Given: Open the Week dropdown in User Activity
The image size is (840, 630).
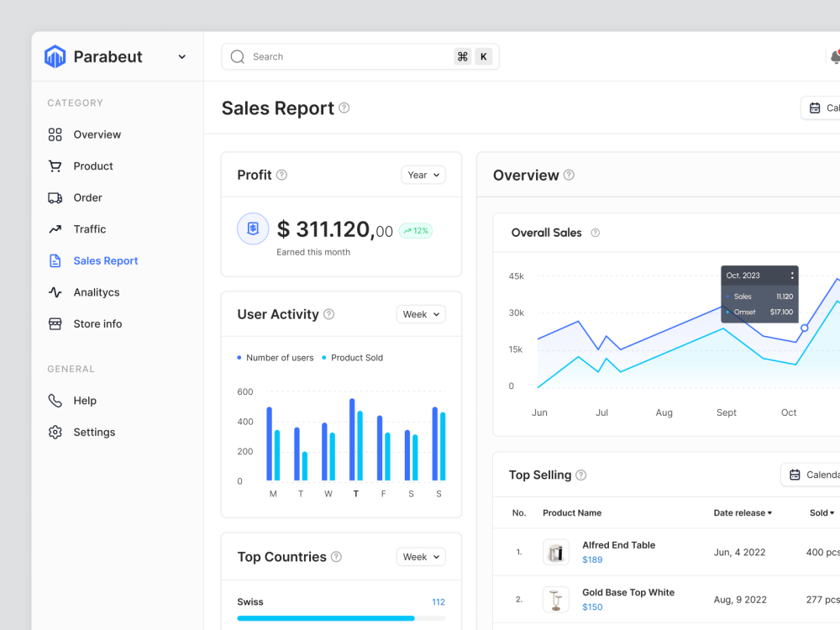Looking at the screenshot, I should coord(421,314).
